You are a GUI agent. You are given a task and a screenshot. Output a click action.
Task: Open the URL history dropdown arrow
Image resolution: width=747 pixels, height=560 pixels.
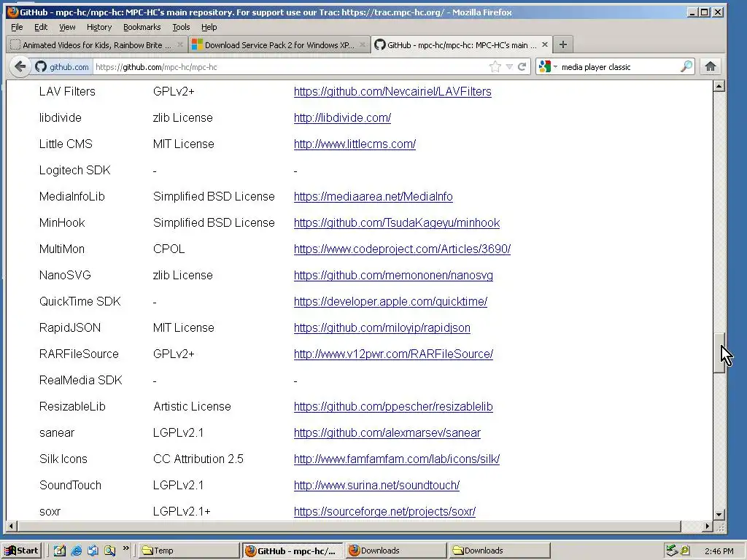(509, 66)
